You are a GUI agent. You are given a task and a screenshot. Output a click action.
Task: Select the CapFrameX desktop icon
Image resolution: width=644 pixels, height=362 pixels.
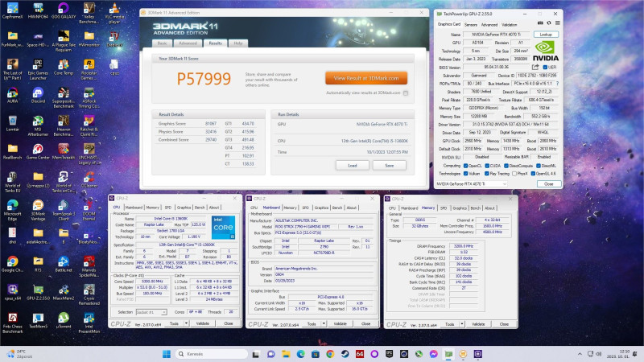click(x=12, y=11)
